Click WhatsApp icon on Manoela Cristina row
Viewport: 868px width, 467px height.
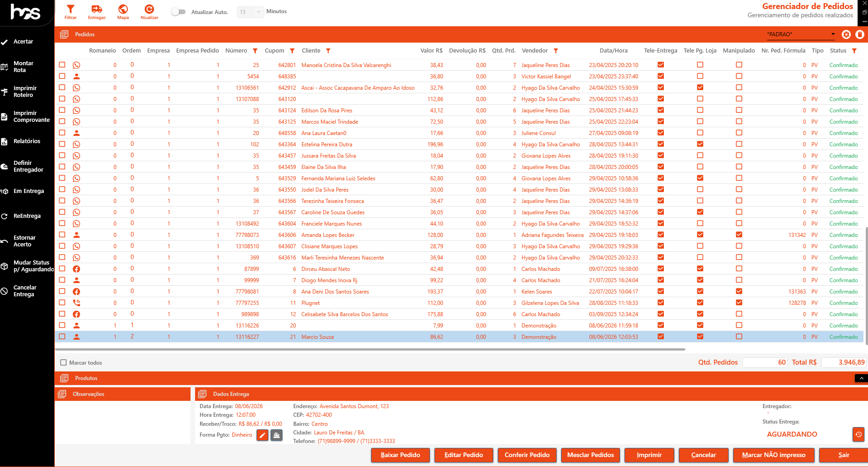(x=76, y=65)
